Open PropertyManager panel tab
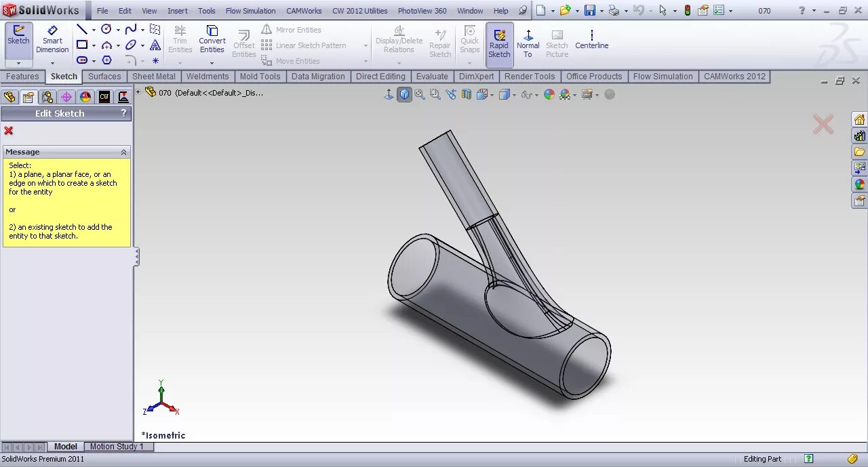 click(x=28, y=97)
